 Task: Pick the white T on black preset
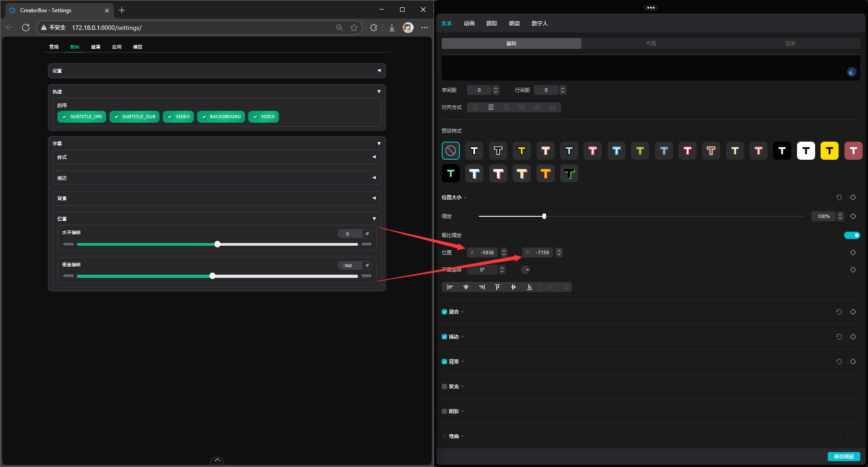(782, 151)
